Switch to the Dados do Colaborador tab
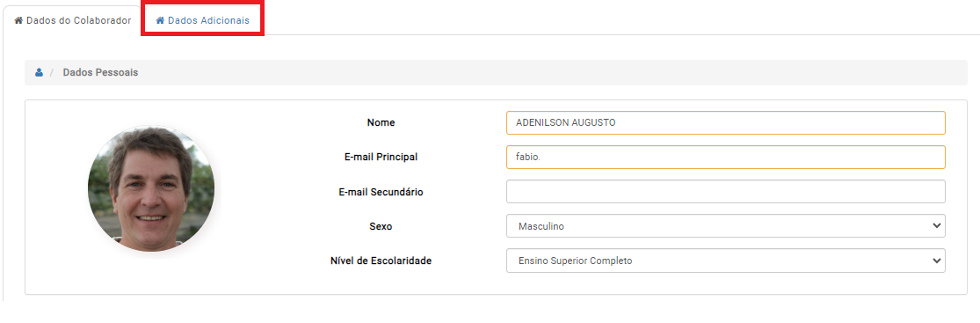 tap(72, 20)
